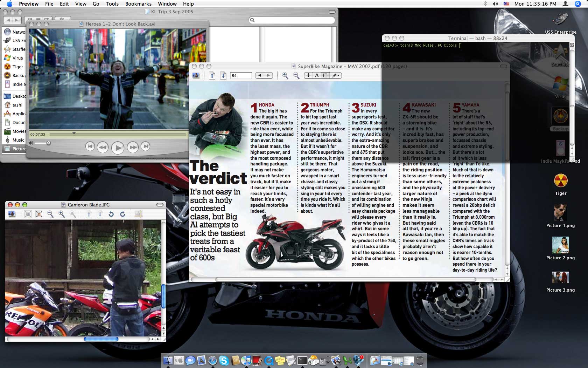Click the Finder window search field
This screenshot has height=368, width=588.
point(292,20)
